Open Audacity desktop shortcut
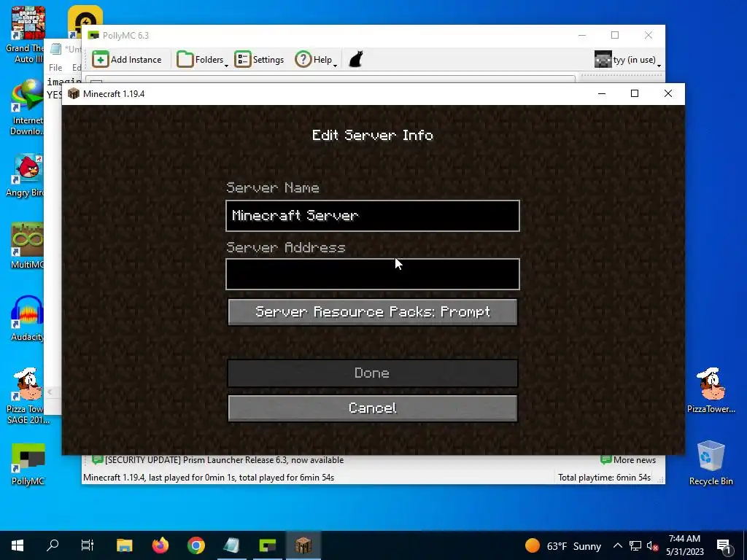 (x=27, y=319)
